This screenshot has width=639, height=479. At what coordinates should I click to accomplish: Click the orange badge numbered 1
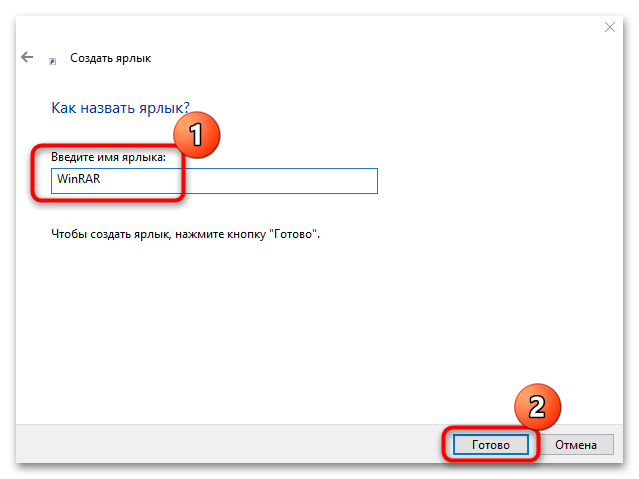tap(195, 137)
